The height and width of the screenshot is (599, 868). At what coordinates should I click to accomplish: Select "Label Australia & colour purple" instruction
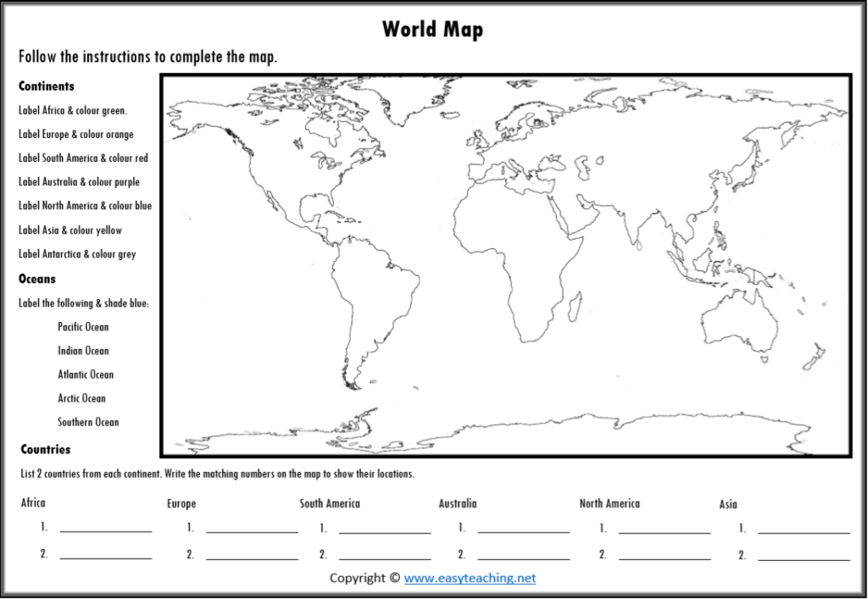(x=79, y=182)
